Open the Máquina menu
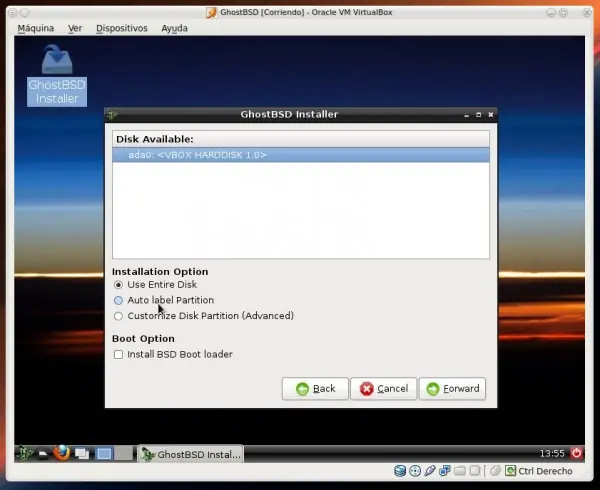Screen dimensions: 600x490 pyautogui.click(x=36, y=28)
